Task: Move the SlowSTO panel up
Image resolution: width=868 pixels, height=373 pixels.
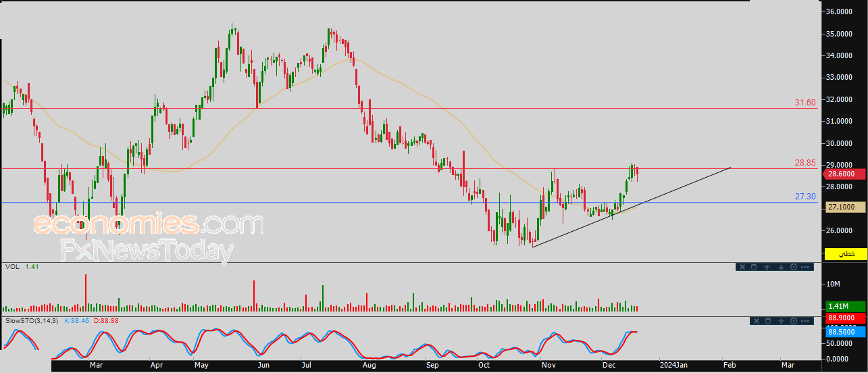Action: (781, 320)
